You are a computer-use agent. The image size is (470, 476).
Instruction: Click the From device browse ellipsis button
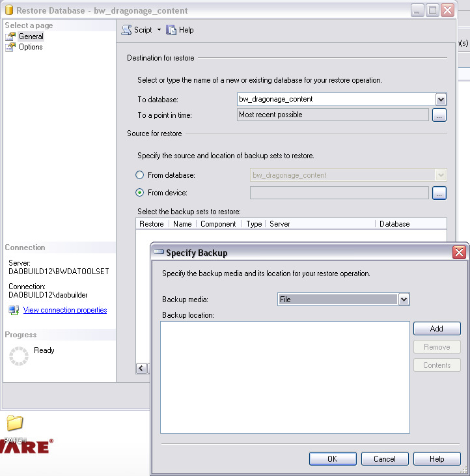click(439, 193)
